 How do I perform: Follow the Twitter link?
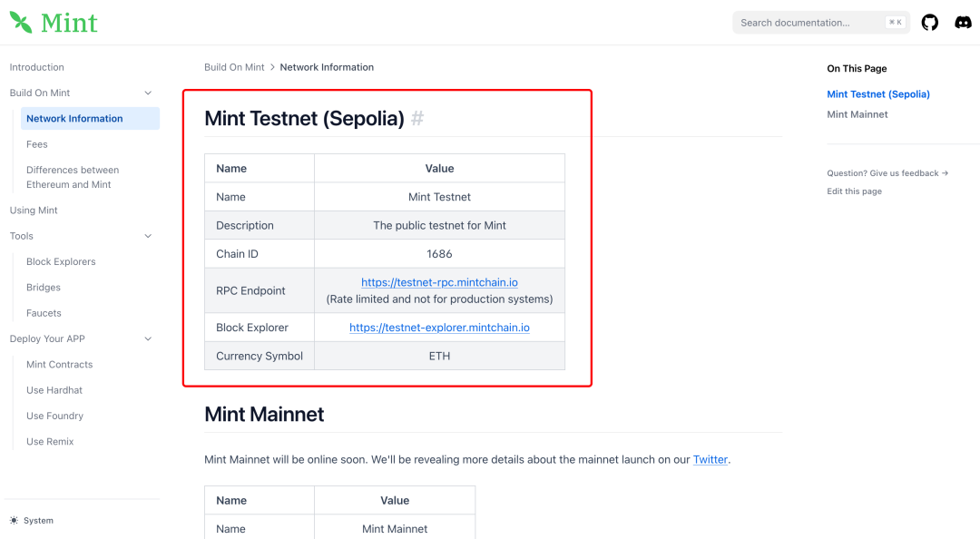click(x=710, y=460)
